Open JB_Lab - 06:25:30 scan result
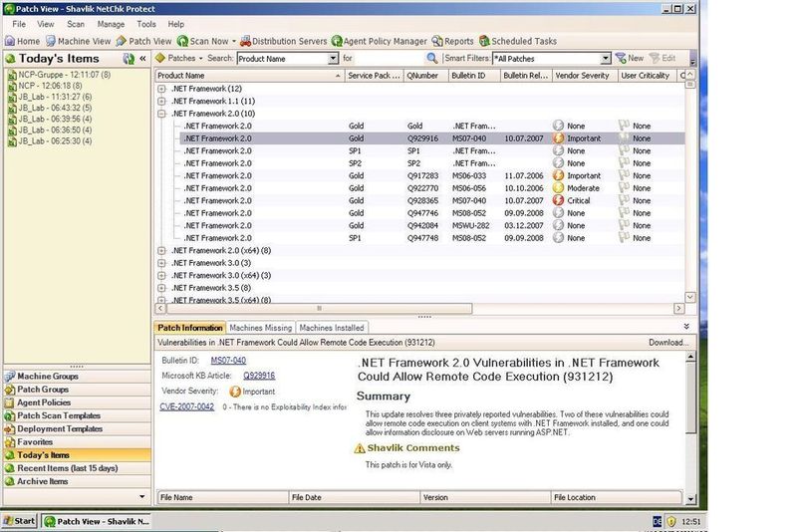This screenshot has height=532, width=797. pyautogui.click(x=50, y=141)
